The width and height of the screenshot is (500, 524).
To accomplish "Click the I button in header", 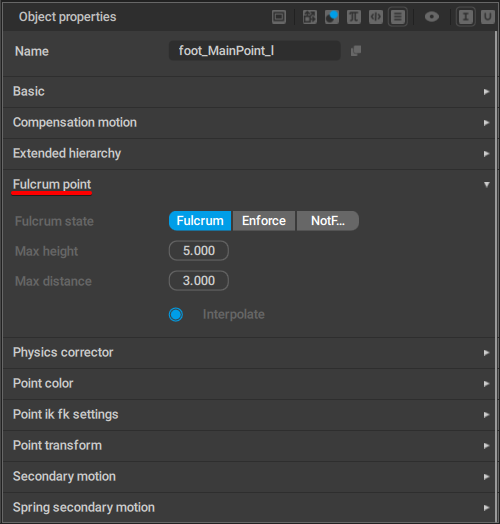I will [x=466, y=17].
